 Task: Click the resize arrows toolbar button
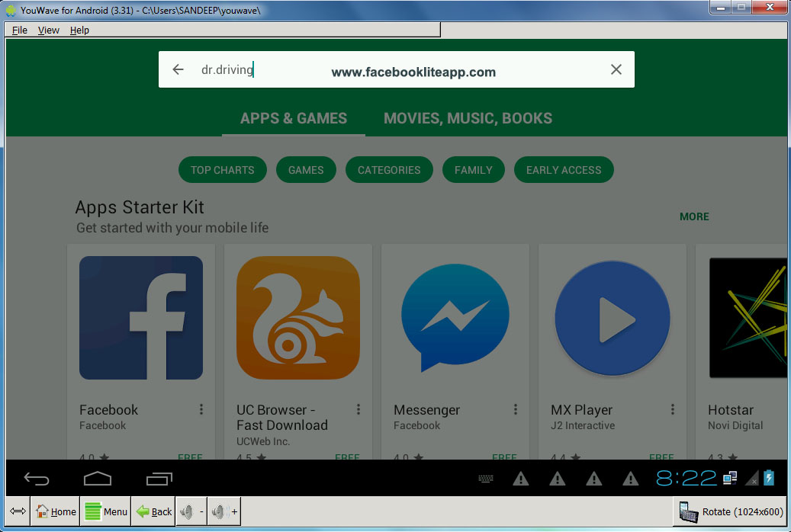click(18, 511)
